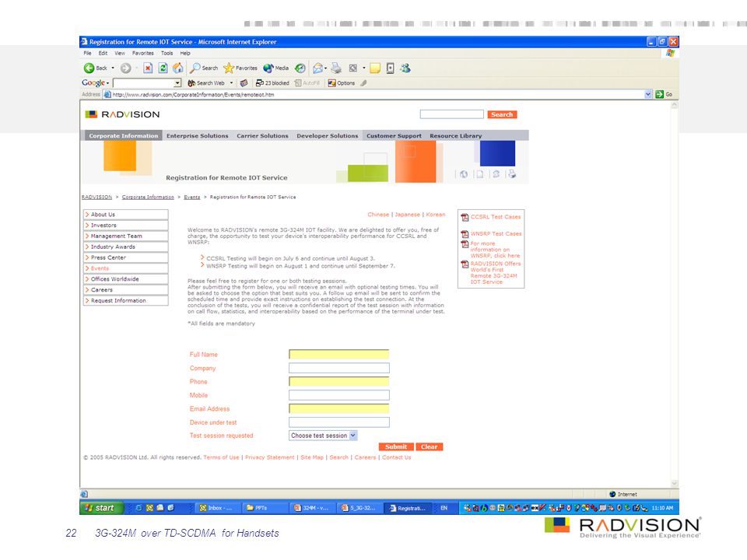Viewport: 747px width, 560px height.
Task: Click the webpage vertical scrollbar down arrow
Action: coord(674,483)
